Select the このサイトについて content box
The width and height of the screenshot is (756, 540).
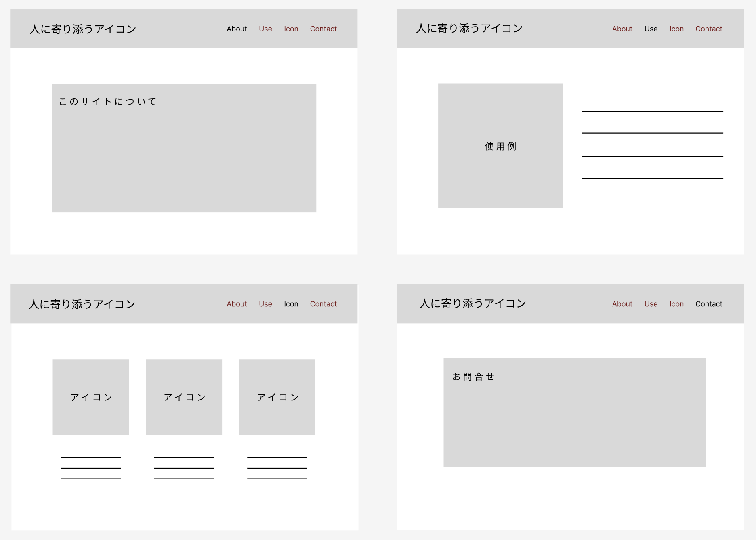click(x=184, y=148)
